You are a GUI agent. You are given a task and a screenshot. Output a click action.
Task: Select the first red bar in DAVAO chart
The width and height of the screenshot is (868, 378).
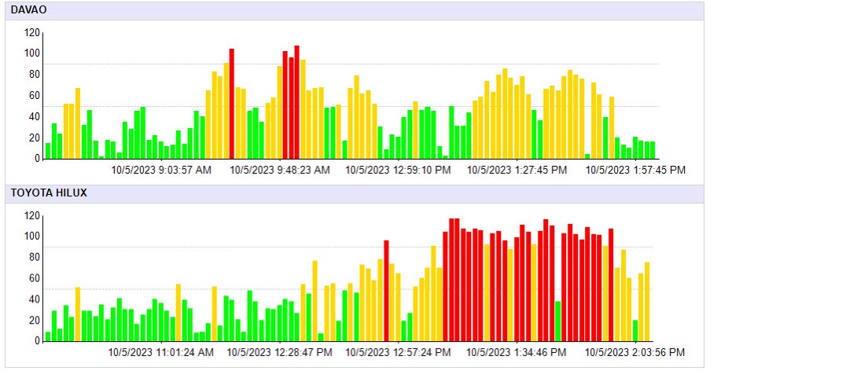pos(232,104)
